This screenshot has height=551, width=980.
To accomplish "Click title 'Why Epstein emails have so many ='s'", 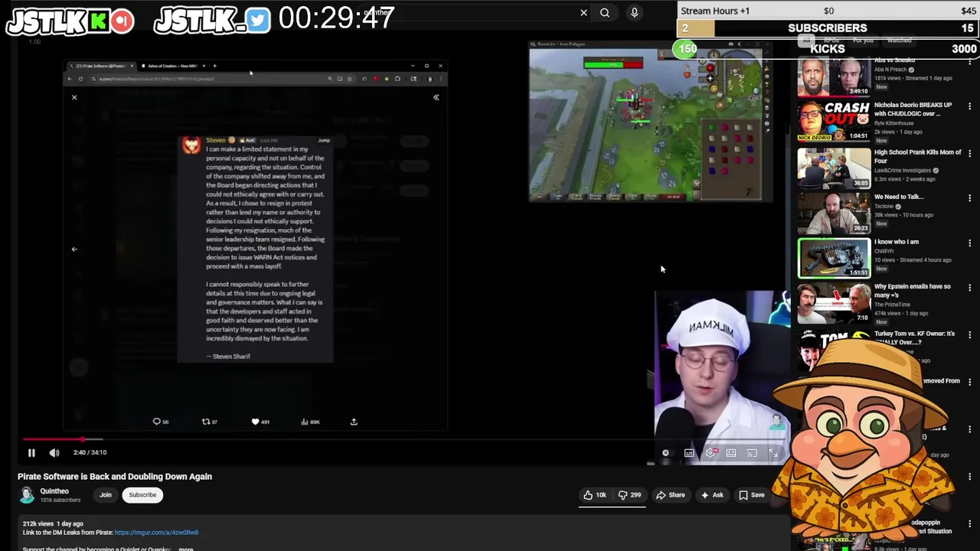I will (912, 291).
